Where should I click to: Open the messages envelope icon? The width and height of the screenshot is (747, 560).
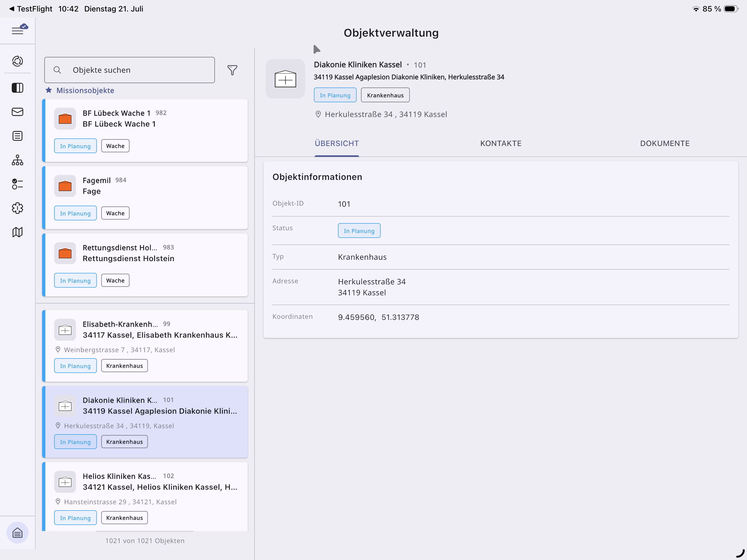coord(17,112)
